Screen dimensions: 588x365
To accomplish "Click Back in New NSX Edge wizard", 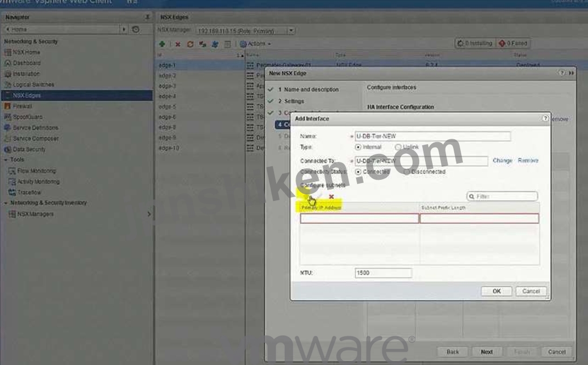I will pos(453,352).
